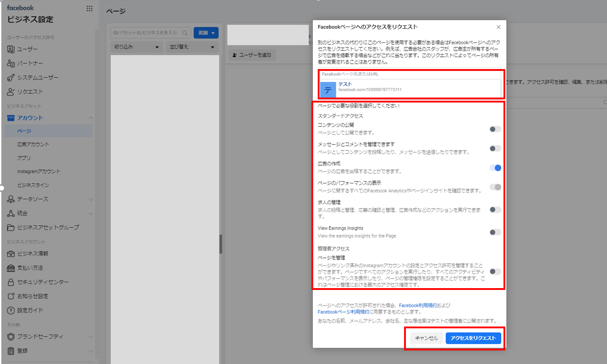Screen dimensions: 607x364
Task: Enable View Earnings Insights switch
Action: 495,232
